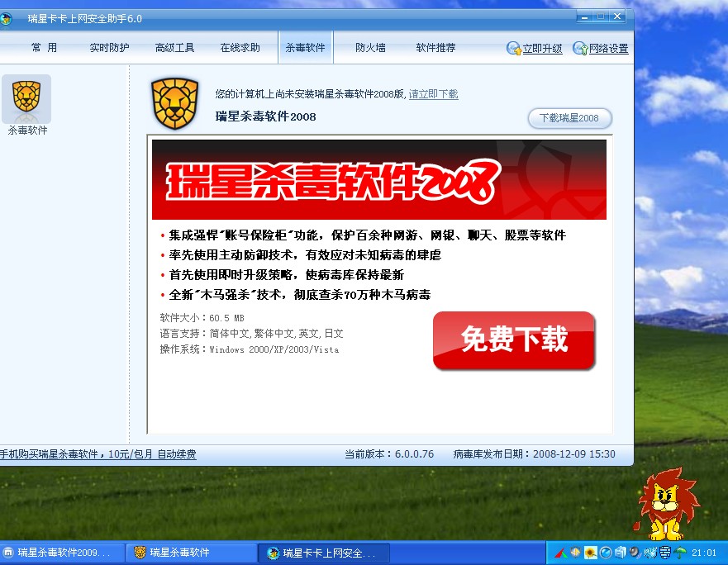Viewport: 728px width, 565px height.
Task: Click the sunflower tray icon
Action: tap(591, 553)
